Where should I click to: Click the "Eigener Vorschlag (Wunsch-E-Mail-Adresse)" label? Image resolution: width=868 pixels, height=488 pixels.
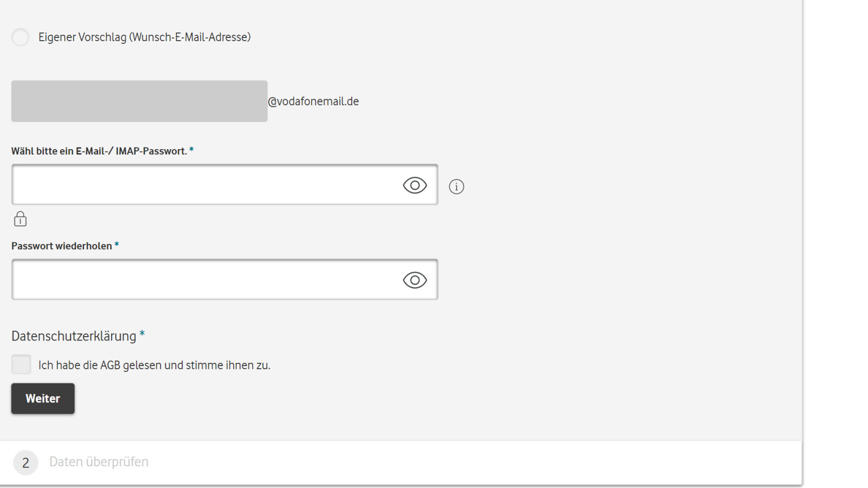click(x=144, y=37)
